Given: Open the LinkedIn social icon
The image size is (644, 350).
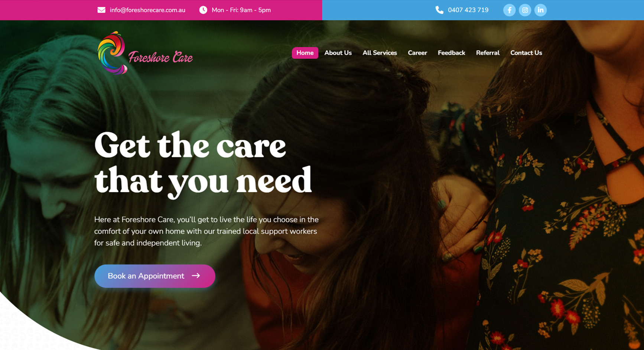Looking at the screenshot, I should click(540, 10).
